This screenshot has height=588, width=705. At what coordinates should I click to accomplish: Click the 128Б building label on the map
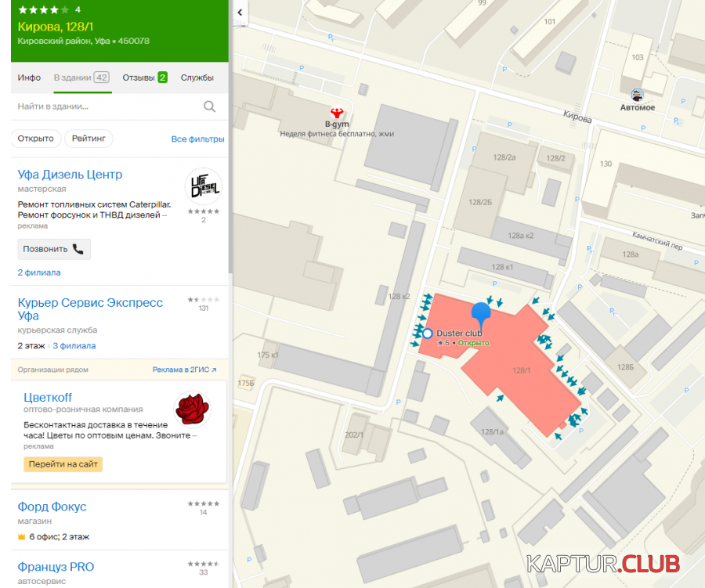625,367
